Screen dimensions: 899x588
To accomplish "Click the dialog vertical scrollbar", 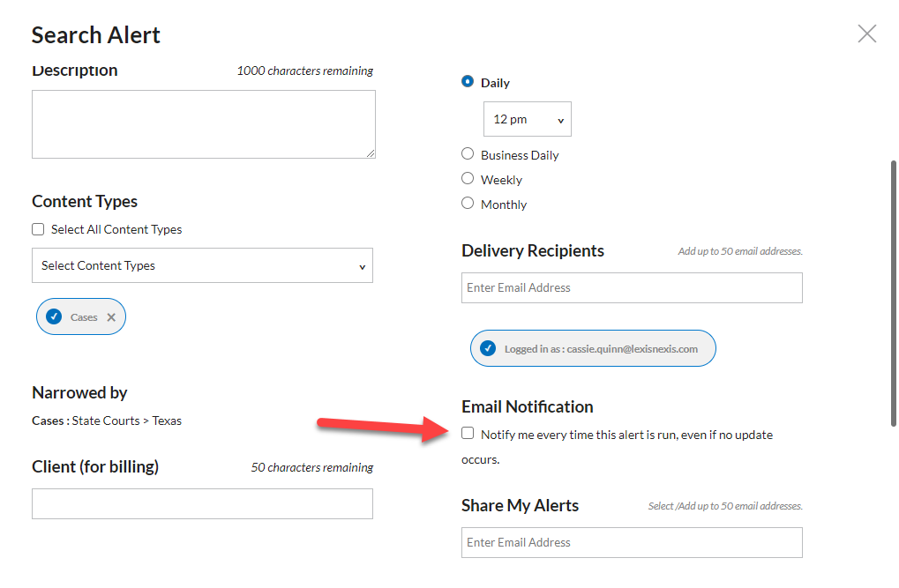I will tap(894, 294).
